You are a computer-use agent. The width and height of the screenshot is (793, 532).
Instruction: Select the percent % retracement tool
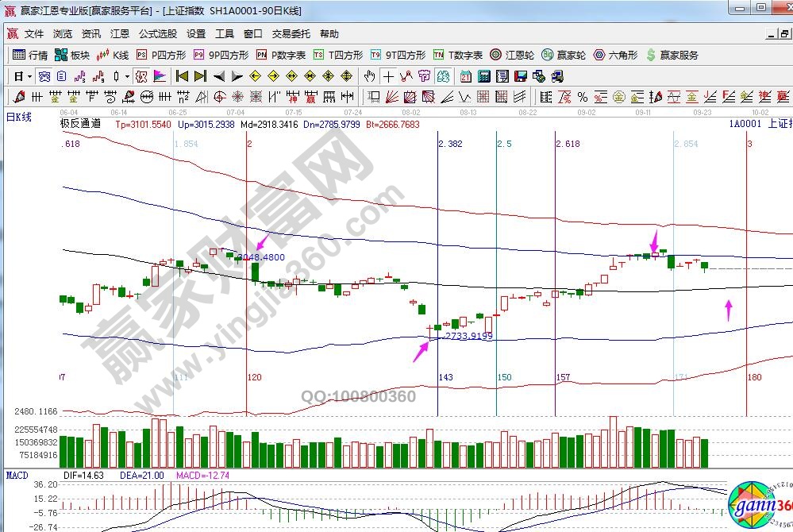[583, 97]
